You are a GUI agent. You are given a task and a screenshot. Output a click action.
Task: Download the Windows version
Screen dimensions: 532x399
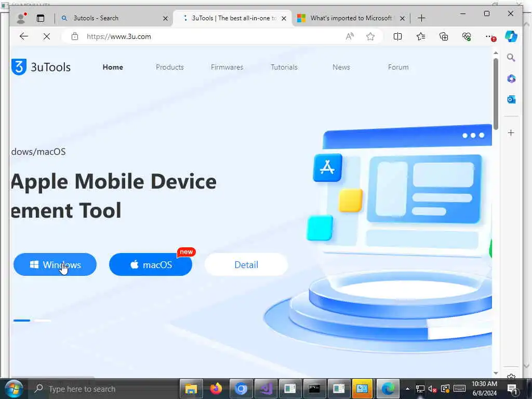tap(55, 264)
